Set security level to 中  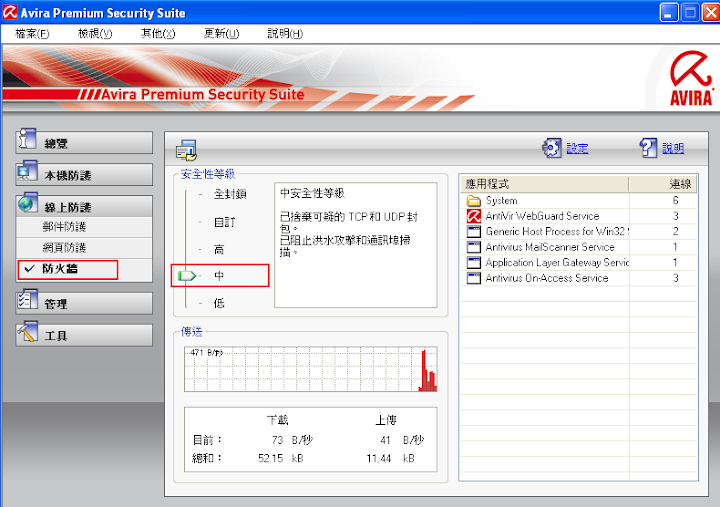219,276
